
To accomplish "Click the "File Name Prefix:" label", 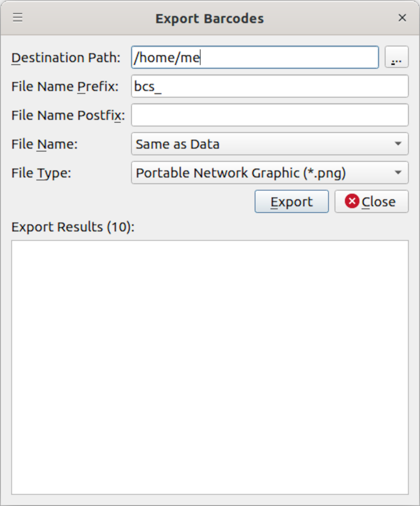I will point(65,87).
